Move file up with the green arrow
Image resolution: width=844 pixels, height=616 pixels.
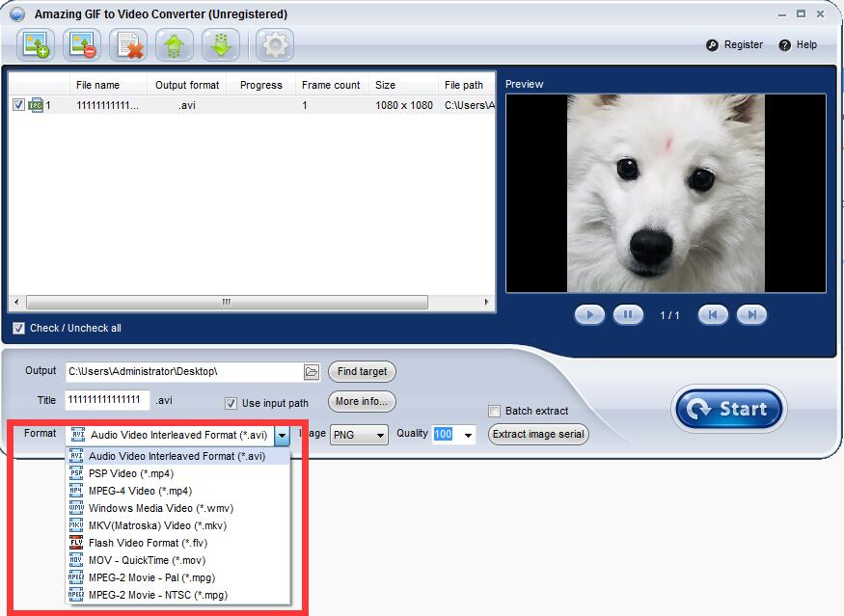tap(175, 44)
